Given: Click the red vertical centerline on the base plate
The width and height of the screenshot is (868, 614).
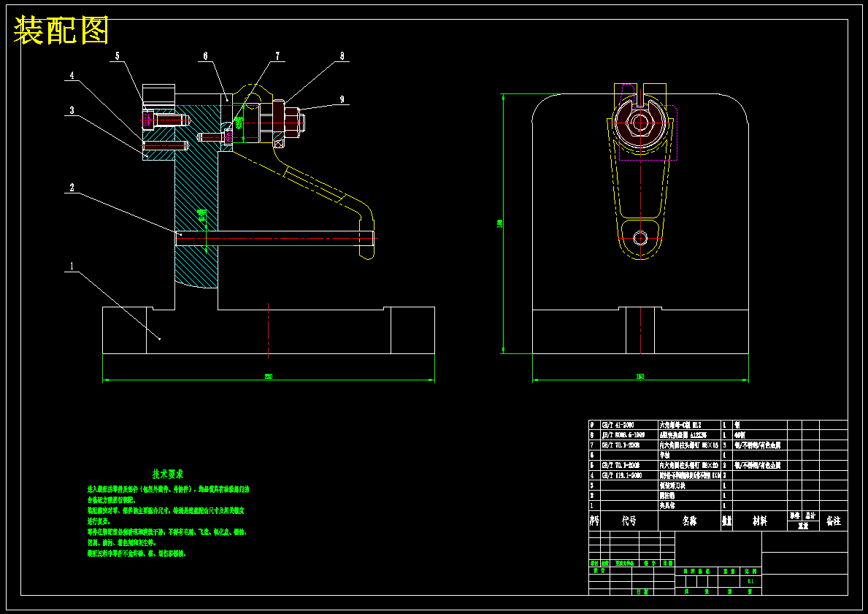Looking at the screenshot, I should point(269,331).
